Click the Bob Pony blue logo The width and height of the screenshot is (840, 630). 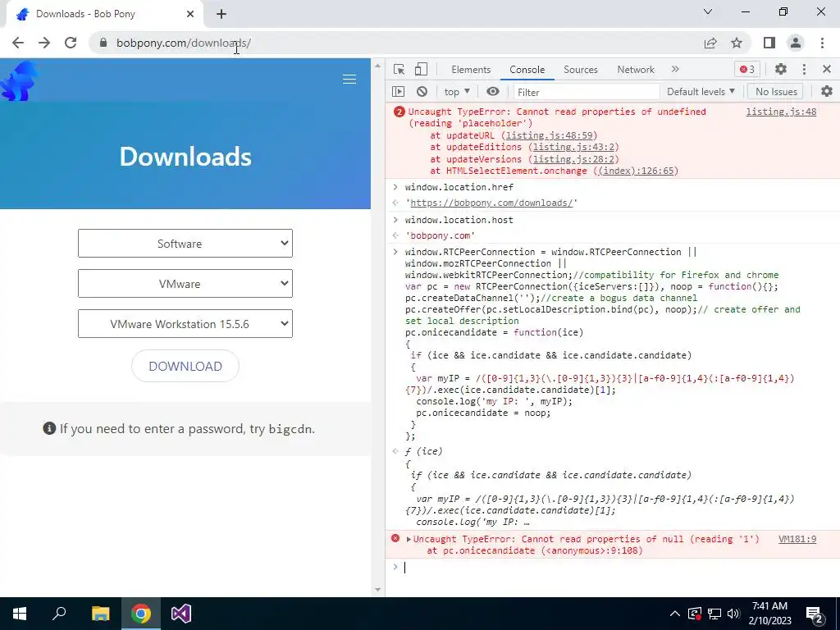tap(20, 81)
